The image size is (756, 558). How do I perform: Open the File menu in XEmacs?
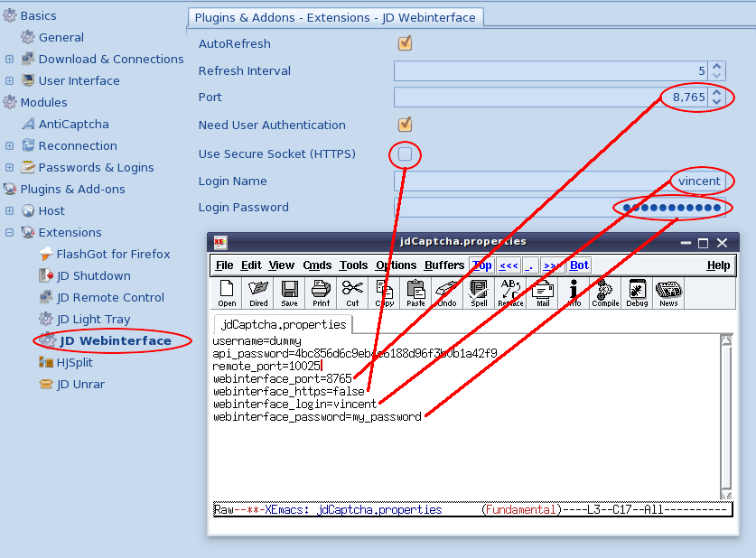click(224, 265)
